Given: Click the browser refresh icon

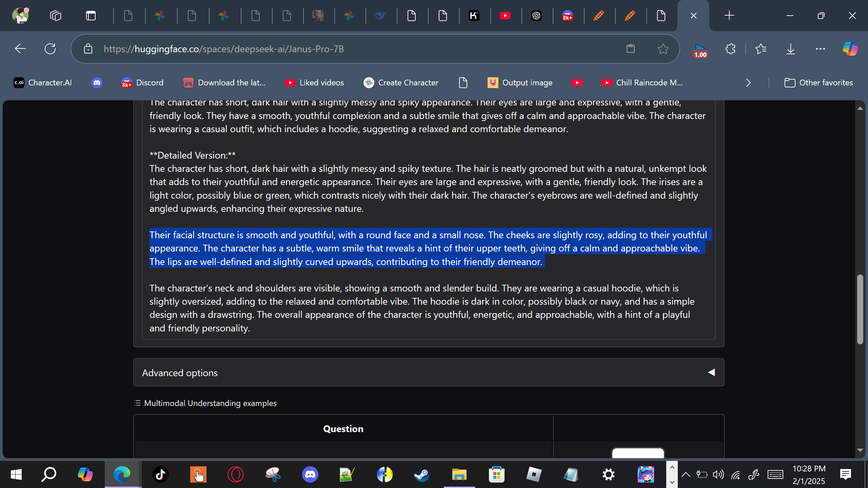Looking at the screenshot, I should pos(50,49).
